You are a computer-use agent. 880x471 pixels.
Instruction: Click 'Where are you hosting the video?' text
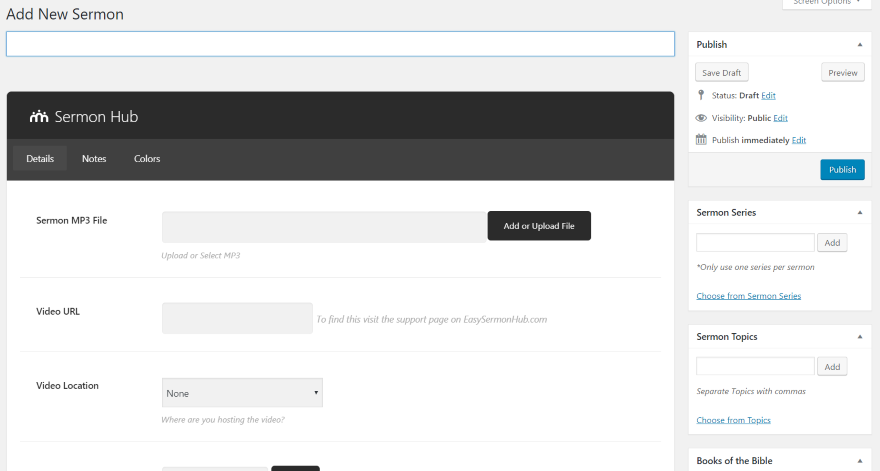coord(223,419)
